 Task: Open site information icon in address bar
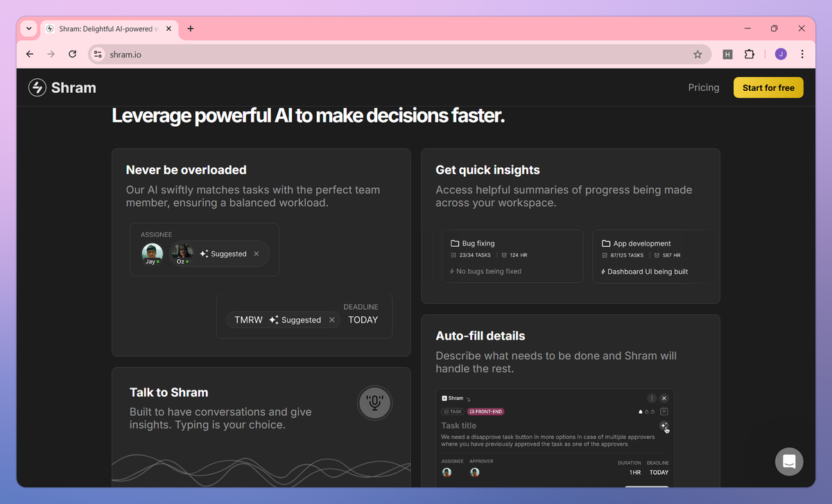[x=98, y=54]
